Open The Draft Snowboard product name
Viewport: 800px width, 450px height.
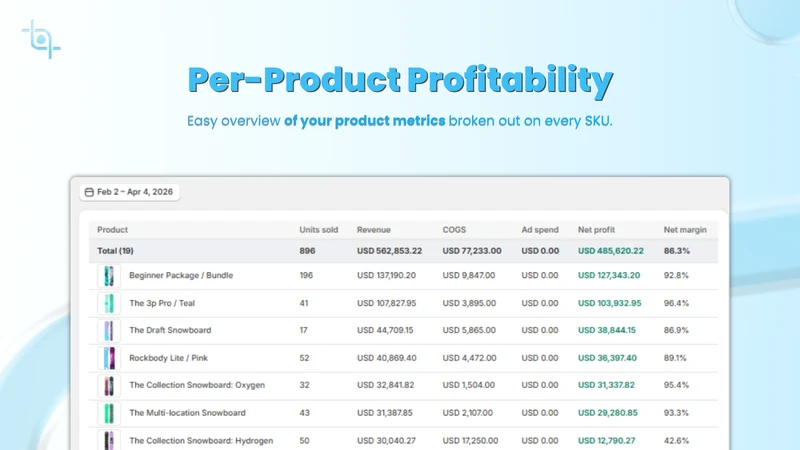coord(170,330)
